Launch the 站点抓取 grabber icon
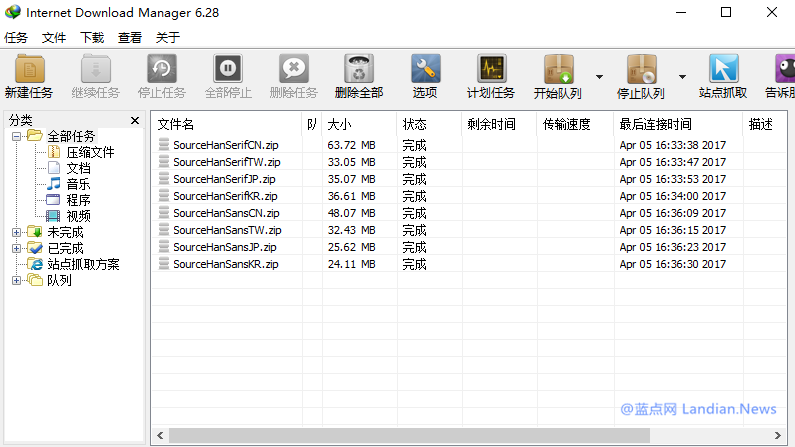Screen dimensions: 795x447 [724, 69]
